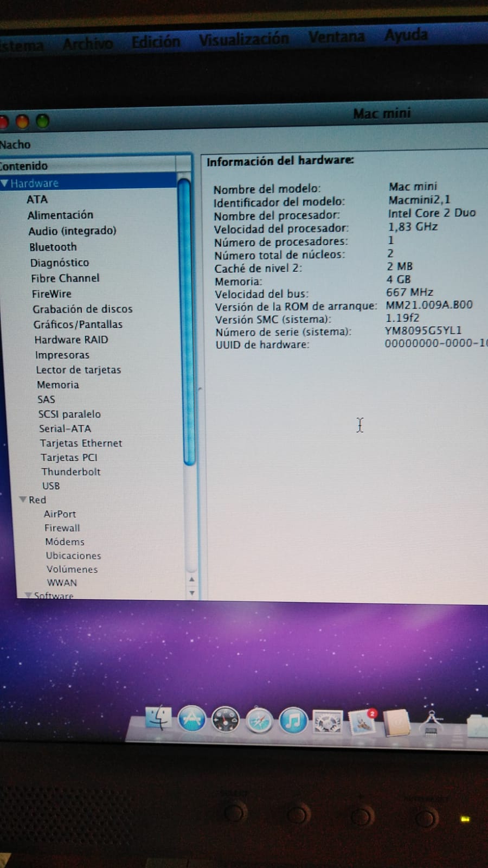Click the memory value 4 GB
The width and height of the screenshot is (488, 868).
(399, 279)
